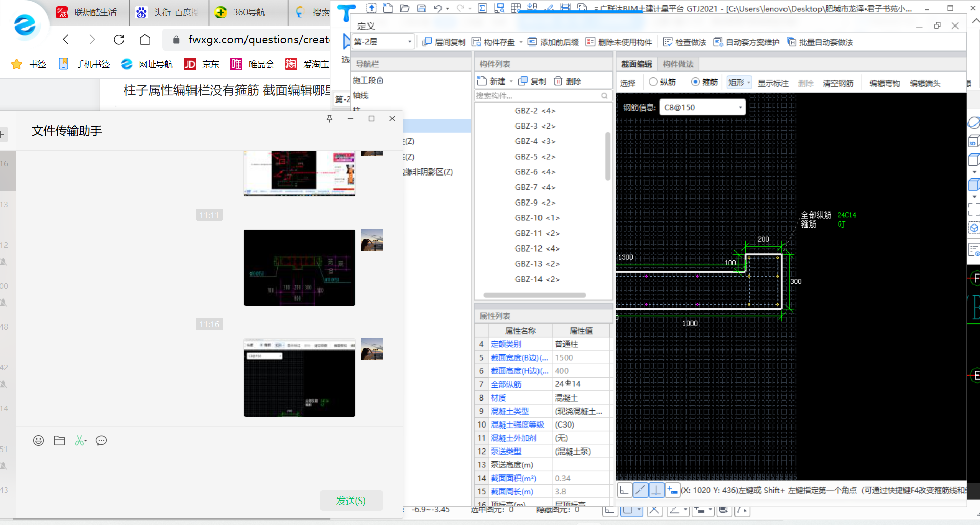
Task: Open the 11:16 screenshot thumbnail in chat
Action: tap(300, 378)
